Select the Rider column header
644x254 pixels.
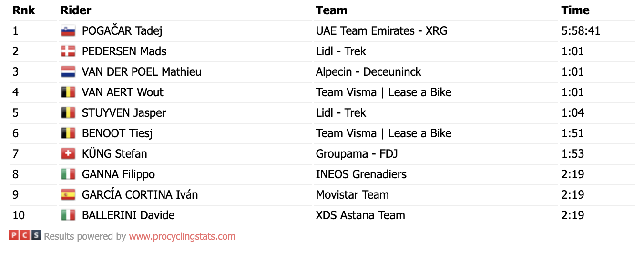[x=76, y=10]
